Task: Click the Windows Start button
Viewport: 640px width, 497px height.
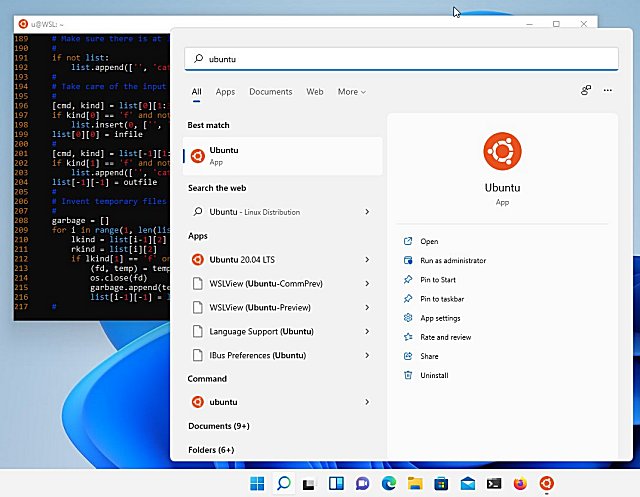Action: coord(257,484)
